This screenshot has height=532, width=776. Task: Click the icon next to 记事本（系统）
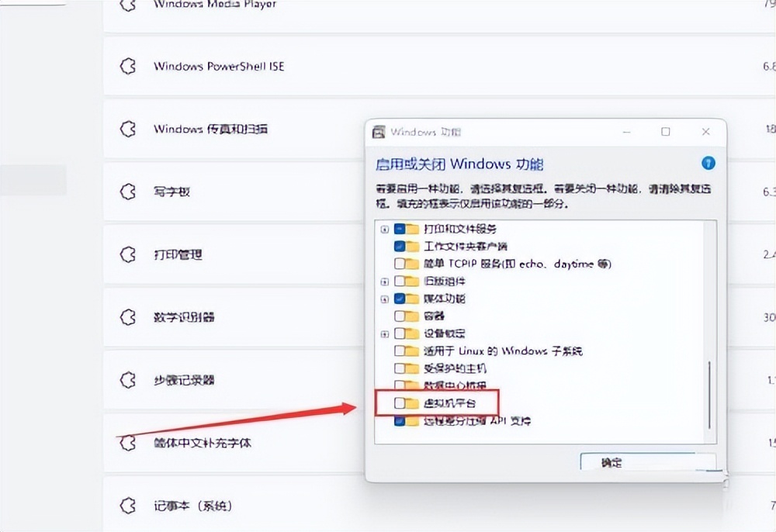click(x=126, y=505)
